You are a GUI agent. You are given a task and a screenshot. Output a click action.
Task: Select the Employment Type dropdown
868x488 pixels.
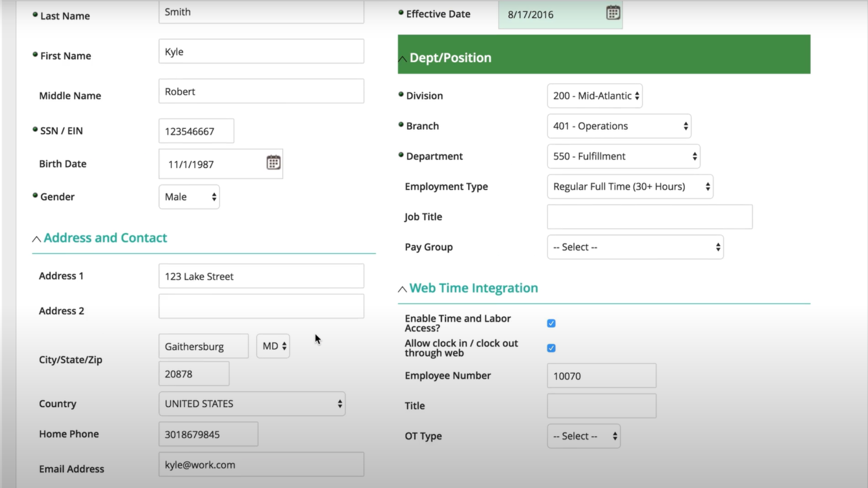pos(629,187)
